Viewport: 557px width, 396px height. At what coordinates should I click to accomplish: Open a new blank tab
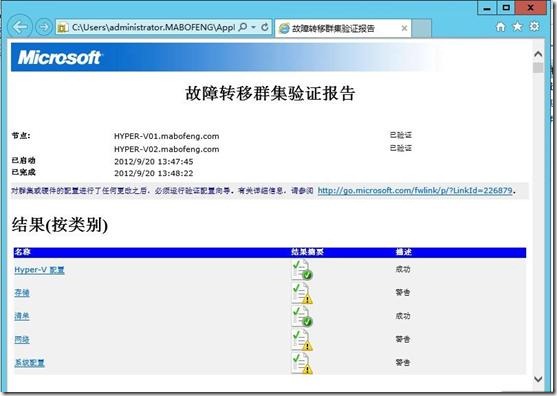[422, 29]
